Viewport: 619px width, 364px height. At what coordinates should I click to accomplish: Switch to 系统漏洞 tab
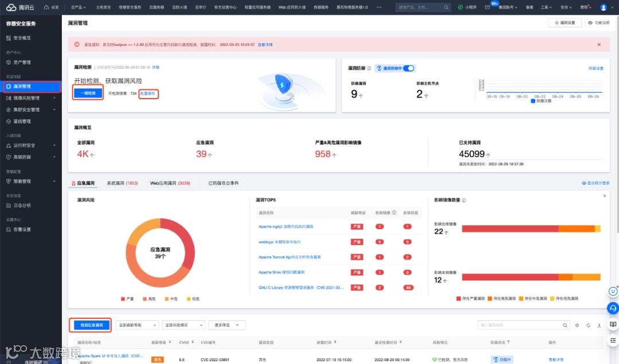[123, 183]
